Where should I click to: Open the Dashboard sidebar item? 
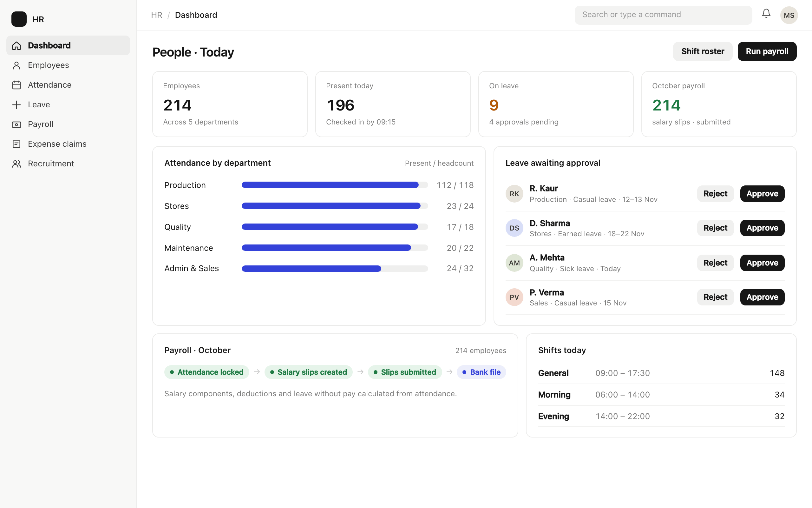pos(68,45)
